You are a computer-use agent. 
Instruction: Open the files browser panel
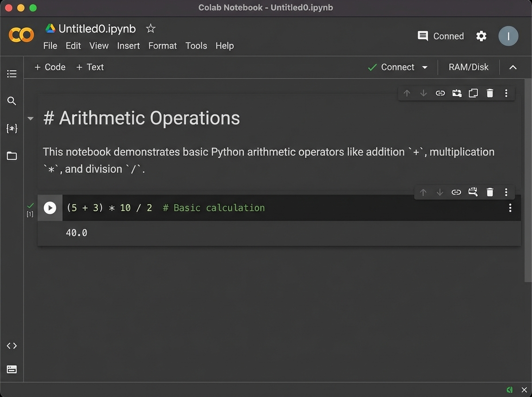(x=12, y=156)
